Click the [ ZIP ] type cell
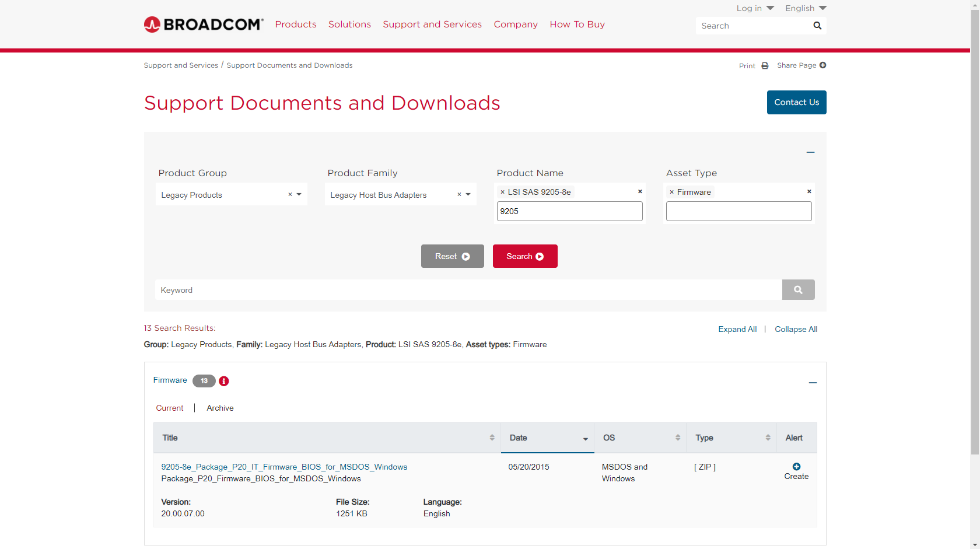Image resolution: width=980 pixels, height=549 pixels. point(705,467)
